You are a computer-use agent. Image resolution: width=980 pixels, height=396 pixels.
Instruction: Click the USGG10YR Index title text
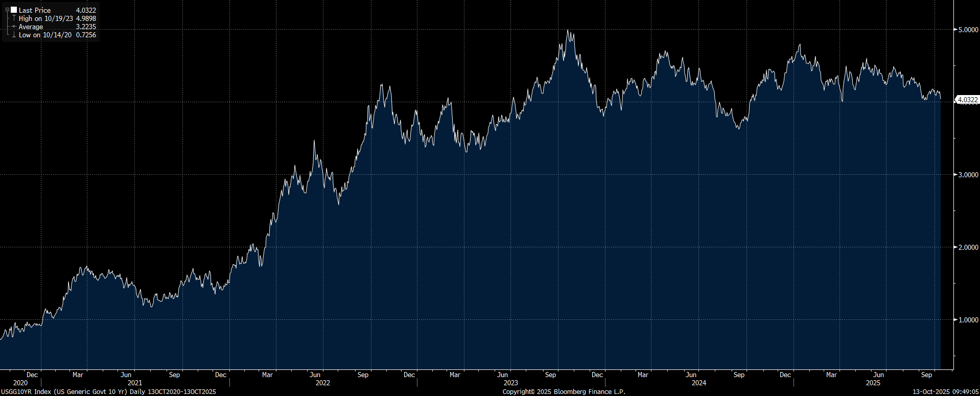(x=108, y=392)
